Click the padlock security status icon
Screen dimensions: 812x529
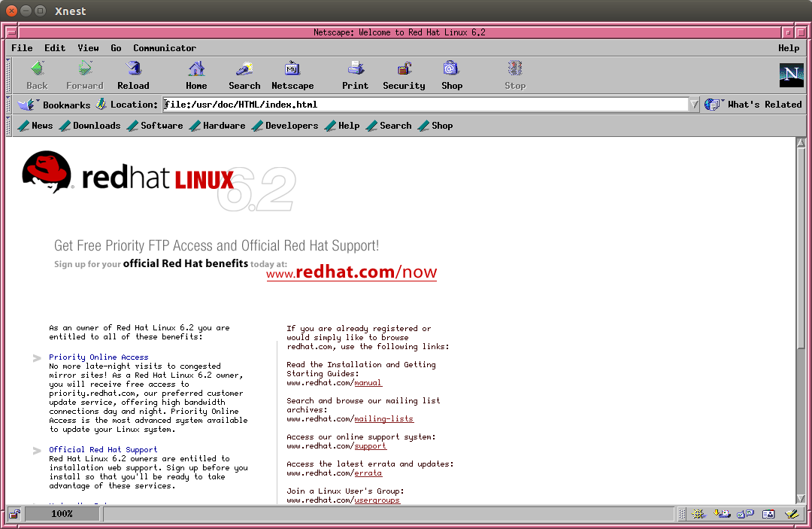point(14,514)
